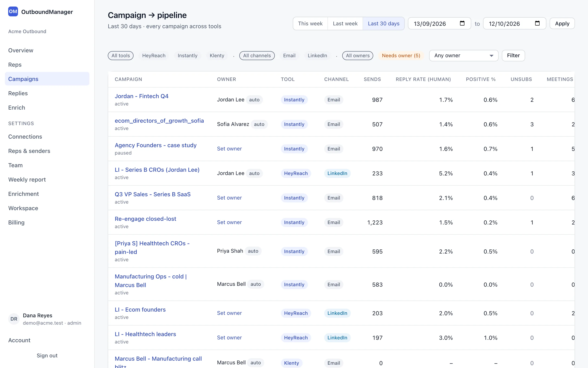Viewport: 588px width, 368px height.
Task: Open calendar picker on start date 13/09/2026
Action: pyautogui.click(x=462, y=23)
